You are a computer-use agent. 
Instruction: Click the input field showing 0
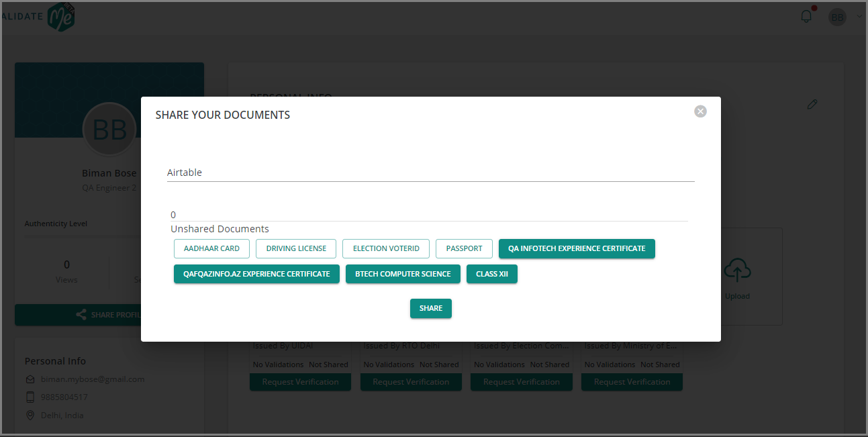tap(429, 215)
